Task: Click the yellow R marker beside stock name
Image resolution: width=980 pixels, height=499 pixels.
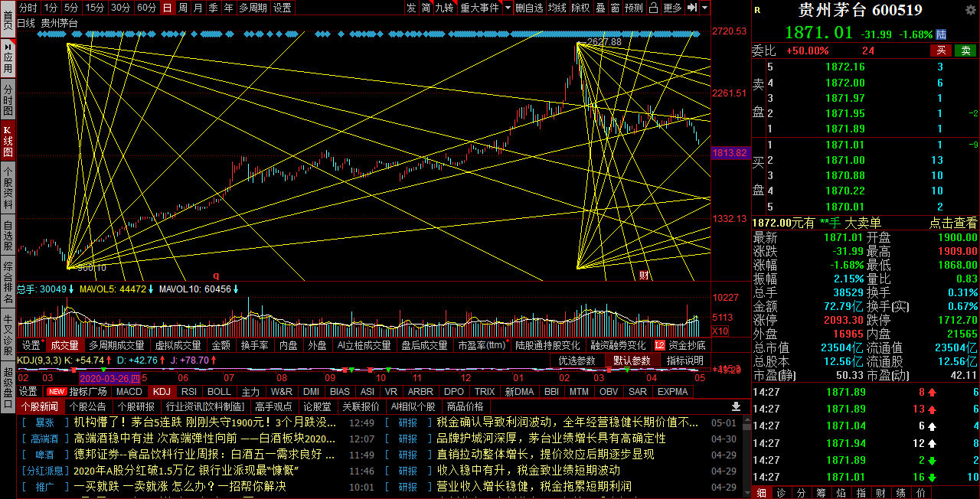Action: pos(757,10)
